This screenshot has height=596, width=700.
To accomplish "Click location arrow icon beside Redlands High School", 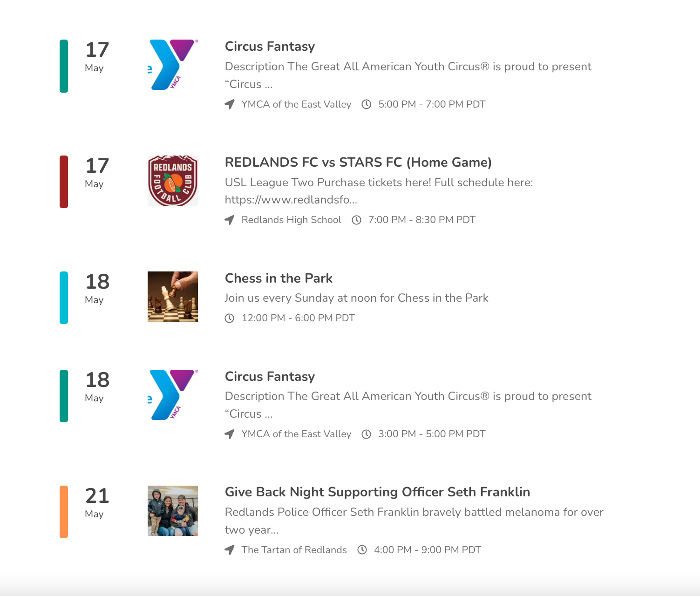I will click(229, 220).
